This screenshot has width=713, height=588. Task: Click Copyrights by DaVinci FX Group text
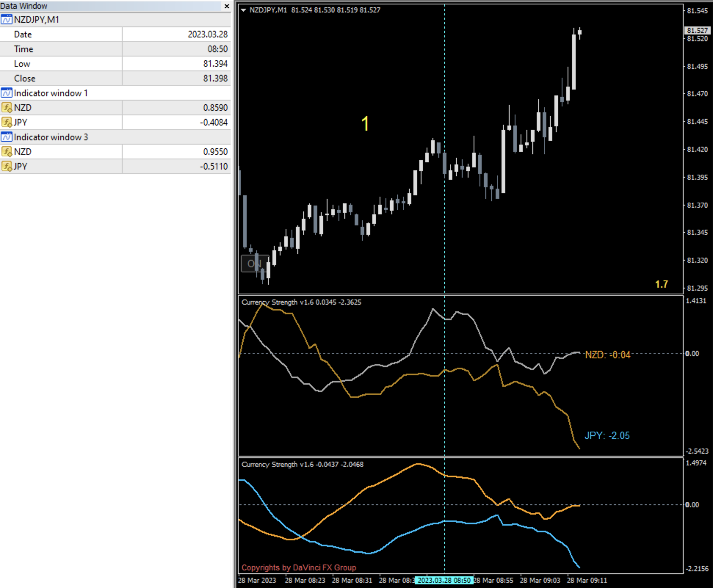tap(298, 567)
